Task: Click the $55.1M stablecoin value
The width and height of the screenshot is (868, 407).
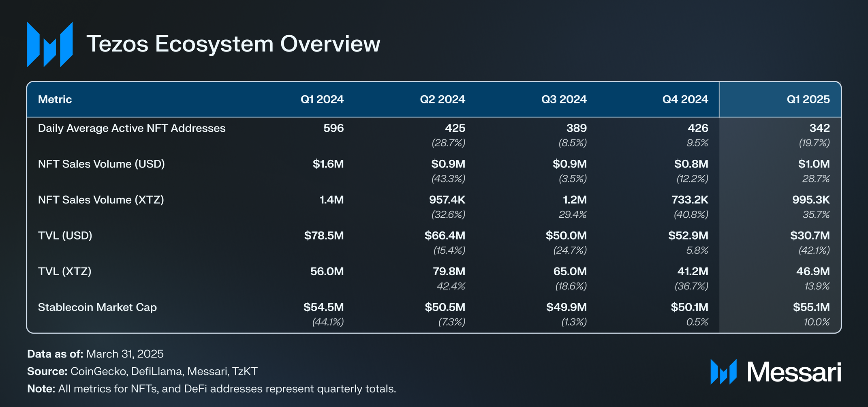Action: [x=812, y=307]
